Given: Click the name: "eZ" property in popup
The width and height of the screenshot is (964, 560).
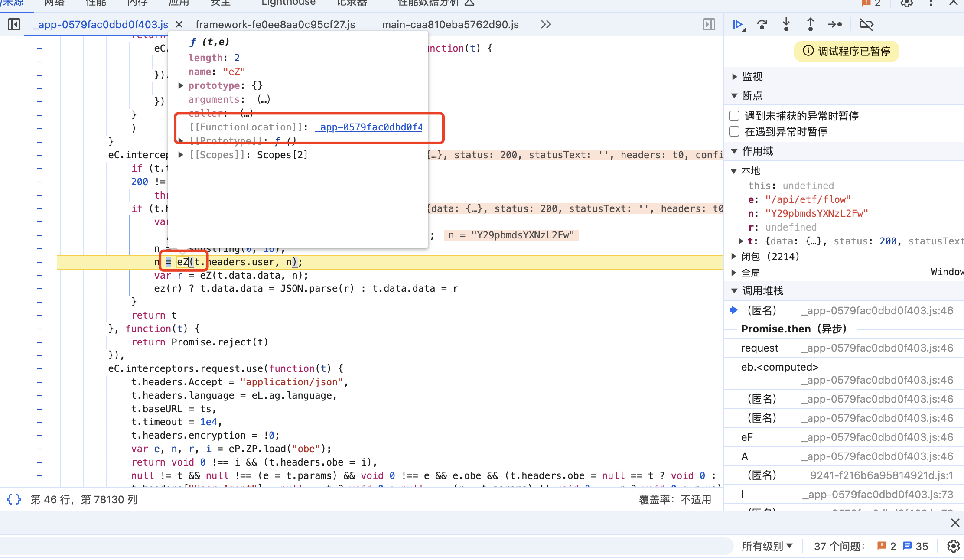Looking at the screenshot, I should (217, 72).
